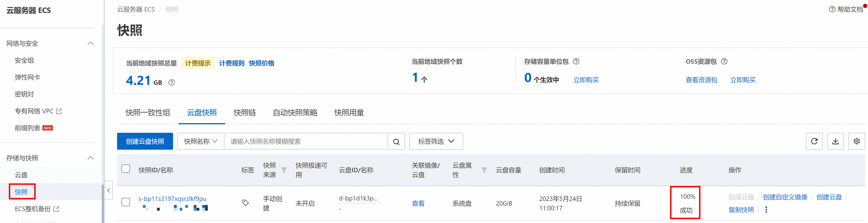Select all snapshots header checkbox

click(x=126, y=169)
